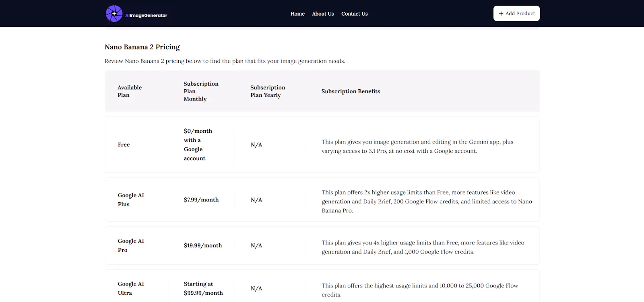
Task: Go to Contact Us
Action: tap(355, 14)
